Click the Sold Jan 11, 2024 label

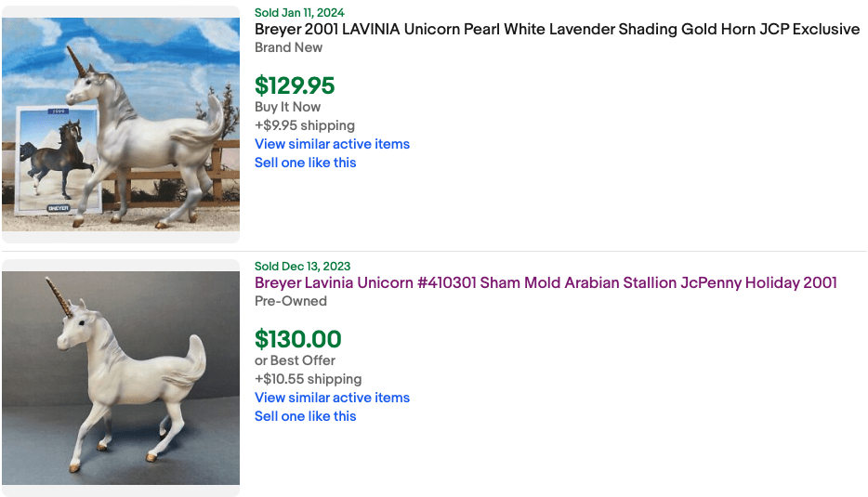[299, 12]
